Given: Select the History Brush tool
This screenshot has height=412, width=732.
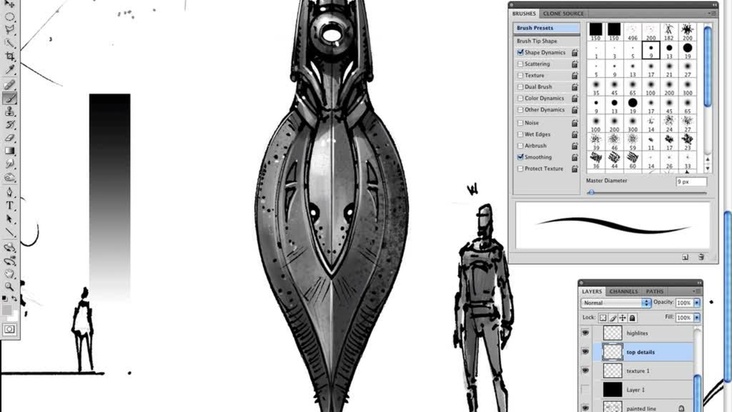Looking at the screenshot, I should (9, 125).
